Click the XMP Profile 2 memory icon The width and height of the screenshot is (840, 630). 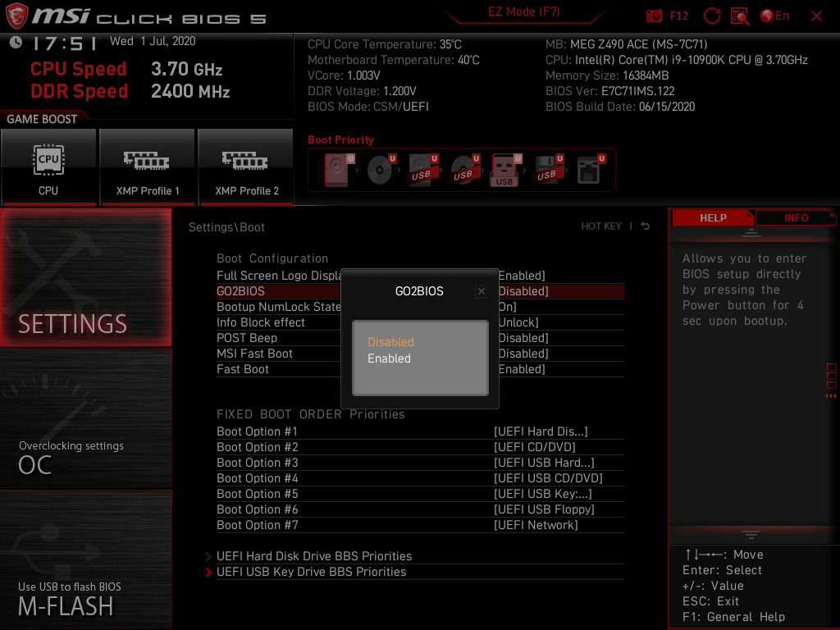(245, 167)
